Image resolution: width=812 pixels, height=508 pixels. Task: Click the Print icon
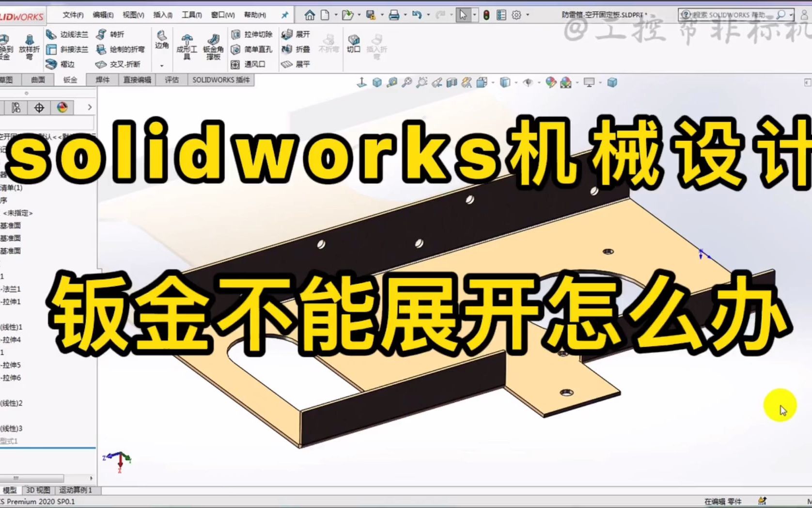coord(394,15)
